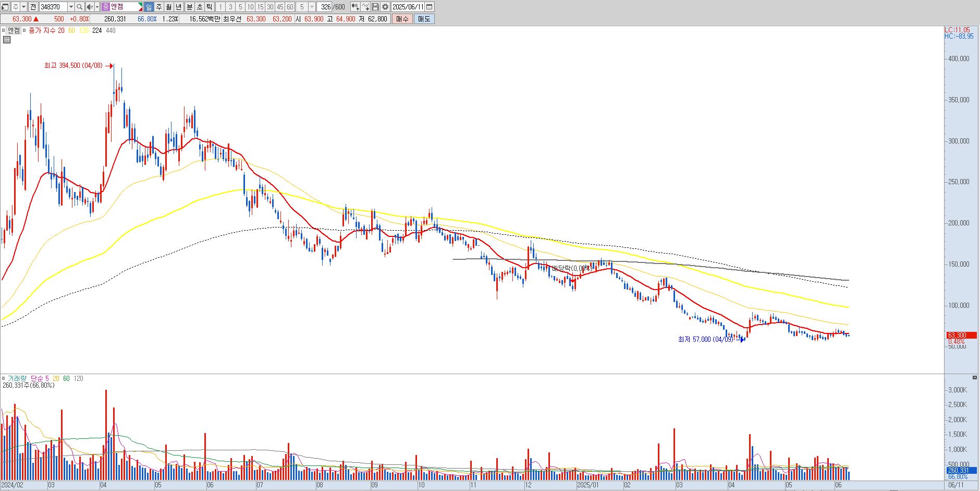Open the small data table icon below legend
980x491 pixels.
pos(7,39)
